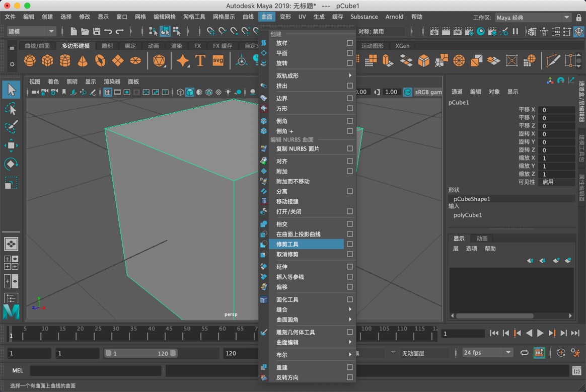
Task: Select the Rotate tool
Action: point(11,164)
